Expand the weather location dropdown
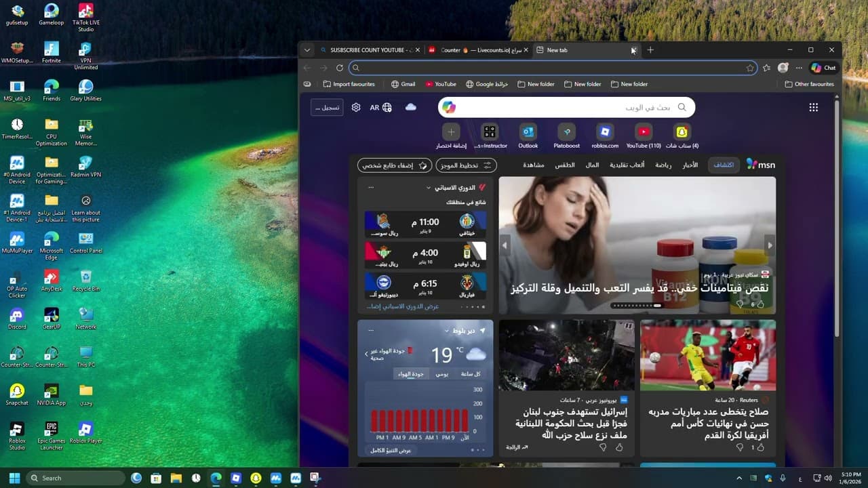Image resolution: width=868 pixels, height=488 pixels. [447, 331]
